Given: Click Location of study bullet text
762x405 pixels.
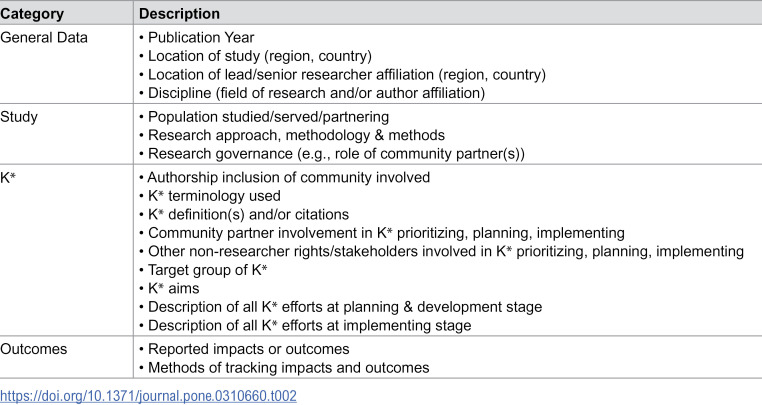Looking at the screenshot, I should point(255,56).
